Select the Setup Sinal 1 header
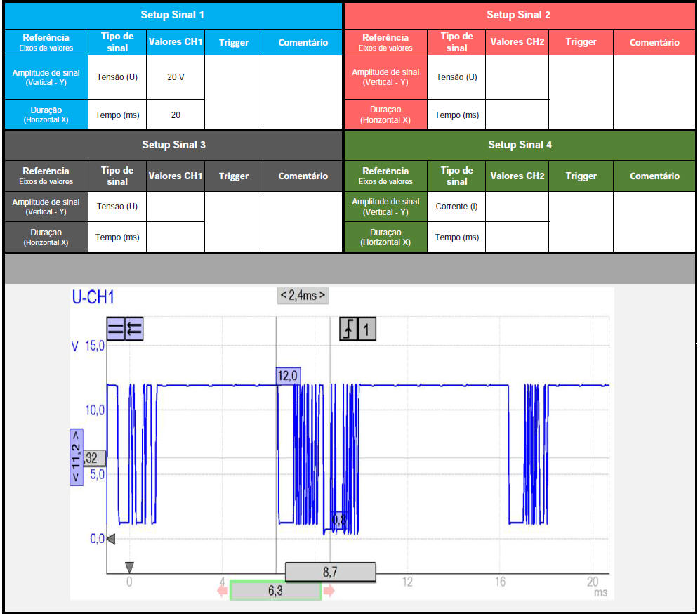 point(173,15)
